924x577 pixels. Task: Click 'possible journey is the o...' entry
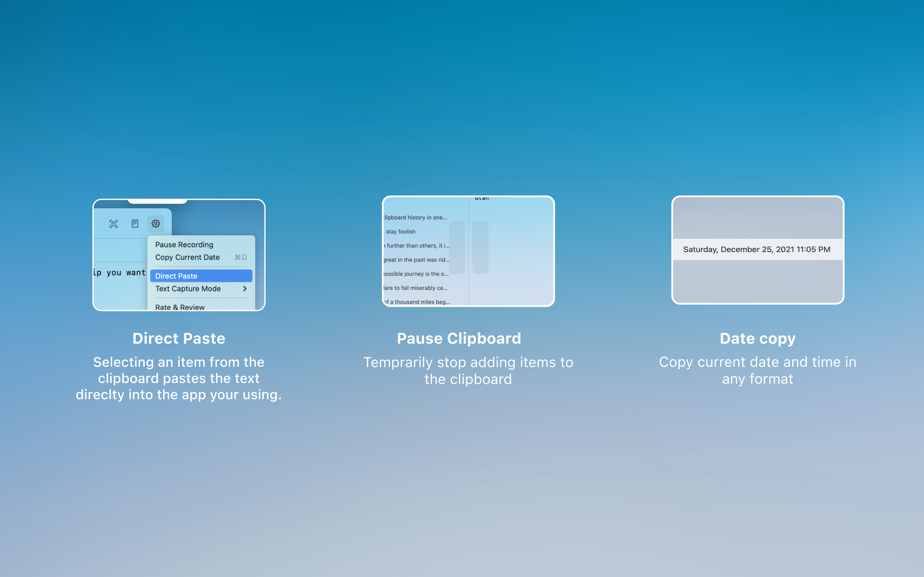[x=416, y=274]
